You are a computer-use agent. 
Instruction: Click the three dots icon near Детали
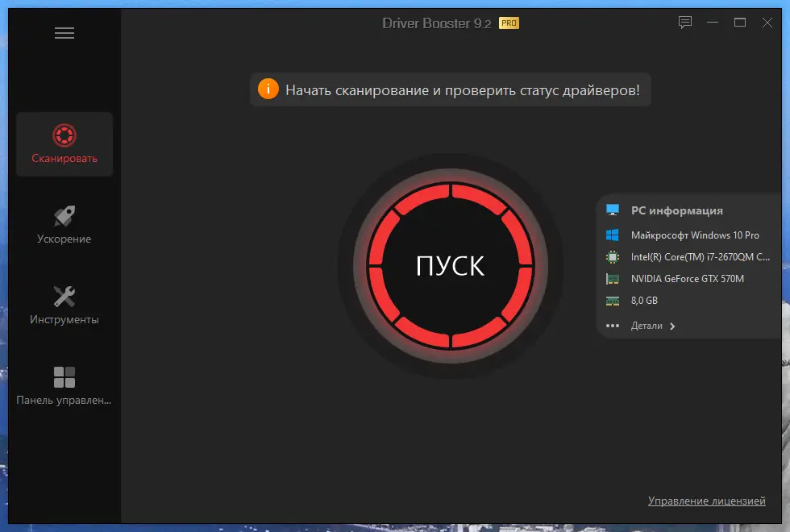(x=613, y=326)
